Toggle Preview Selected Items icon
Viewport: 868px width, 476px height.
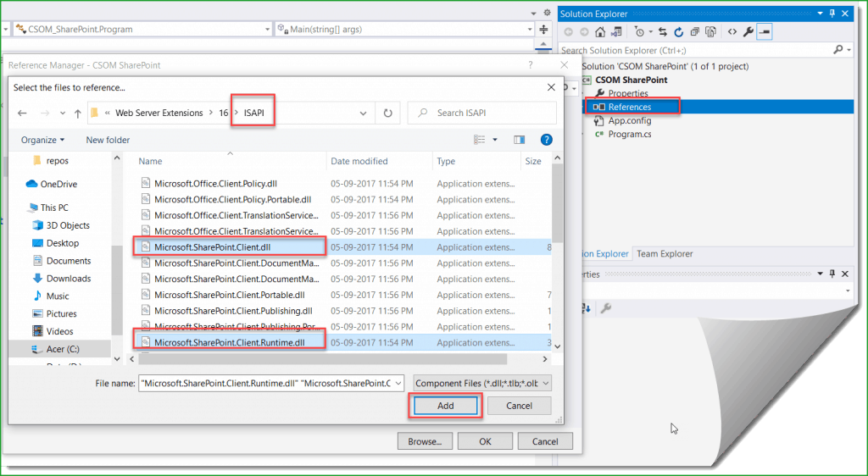tap(765, 32)
